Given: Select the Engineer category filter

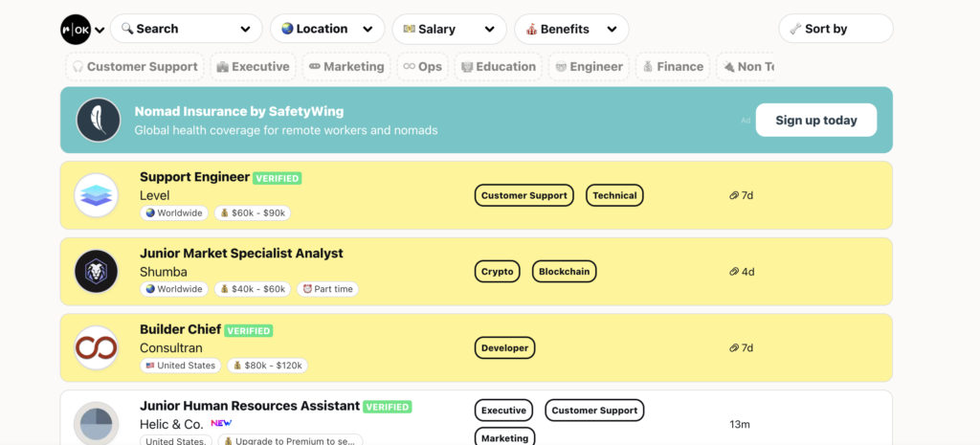Looking at the screenshot, I should point(590,67).
